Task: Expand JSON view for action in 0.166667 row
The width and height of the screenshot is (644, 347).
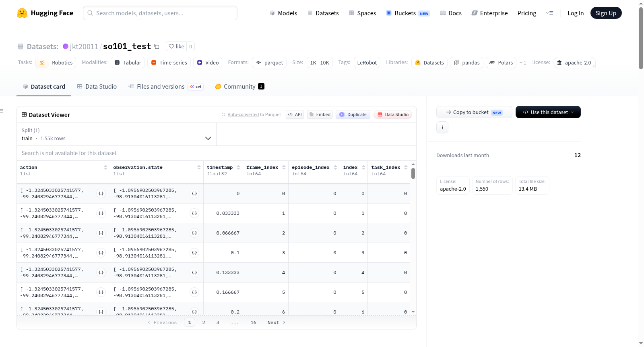Action: [101, 292]
